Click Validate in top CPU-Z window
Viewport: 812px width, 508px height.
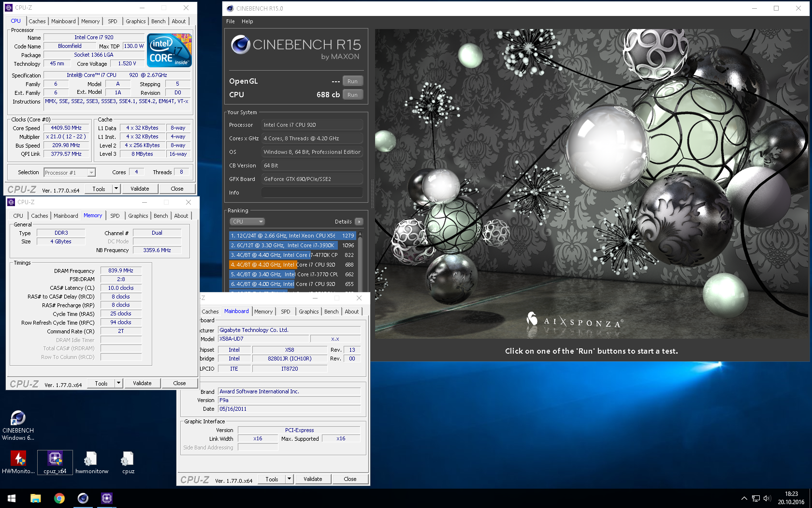click(x=140, y=189)
